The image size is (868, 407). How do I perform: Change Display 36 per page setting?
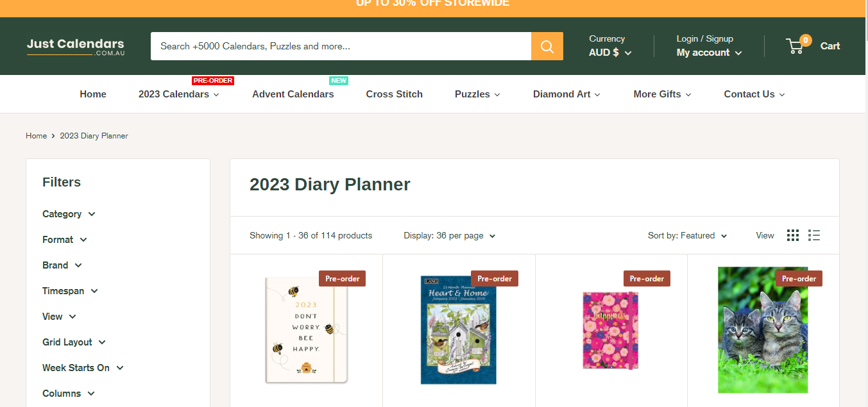pos(449,236)
